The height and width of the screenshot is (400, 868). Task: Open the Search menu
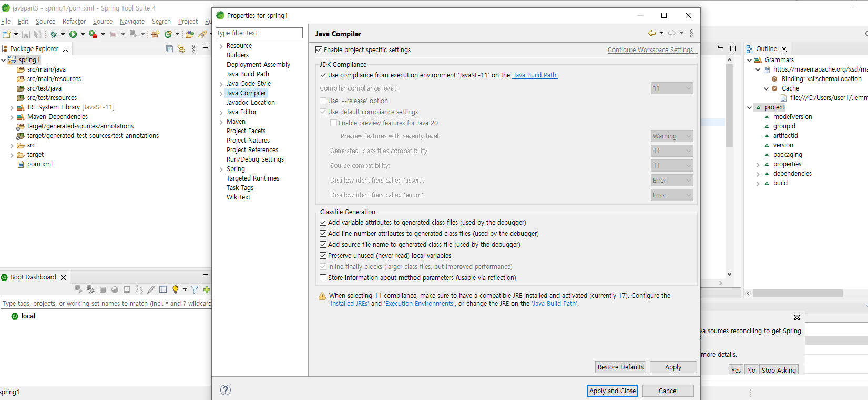pyautogui.click(x=161, y=22)
